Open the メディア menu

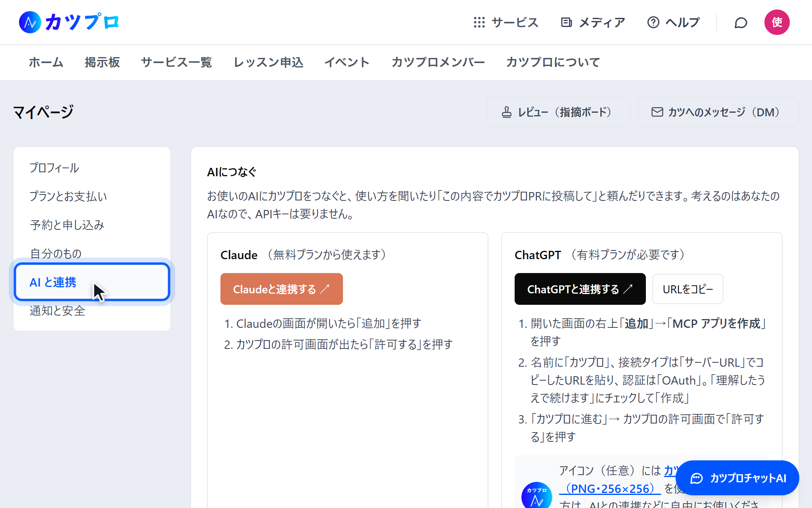coord(593,22)
